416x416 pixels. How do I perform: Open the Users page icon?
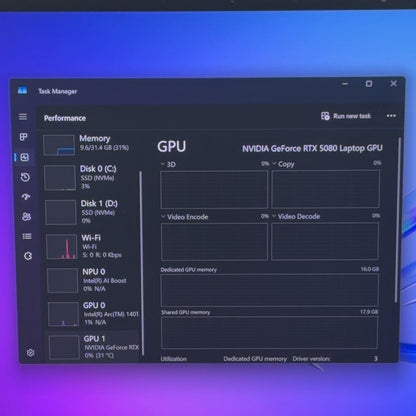[x=26, y=217]
